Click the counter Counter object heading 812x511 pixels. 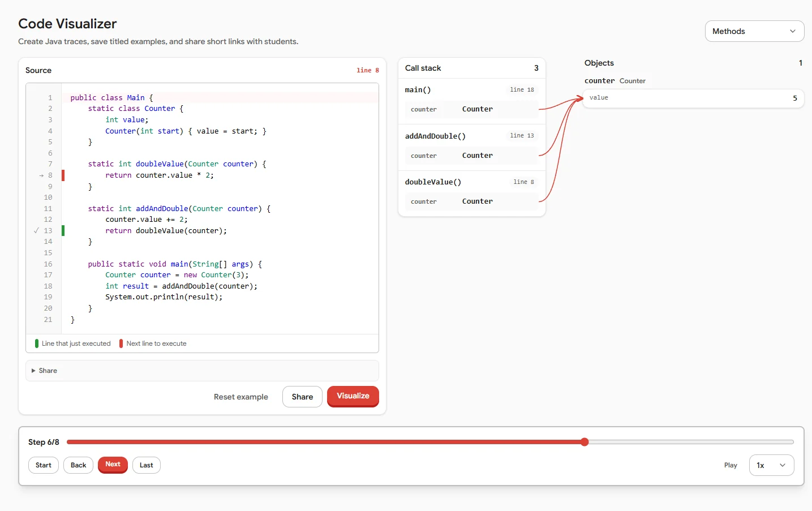click(615, 81)
